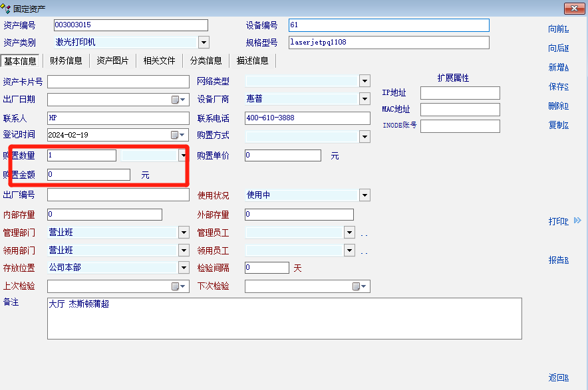Expand the 资产类别 dropdown
Image resolution: width=588 pixels, height=390 pixels.
click(x=204, y=43)
